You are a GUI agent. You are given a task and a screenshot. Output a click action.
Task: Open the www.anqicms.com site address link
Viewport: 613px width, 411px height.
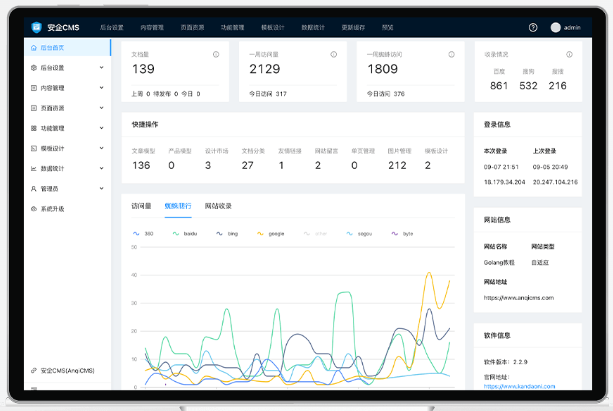[x=519, y=298]
